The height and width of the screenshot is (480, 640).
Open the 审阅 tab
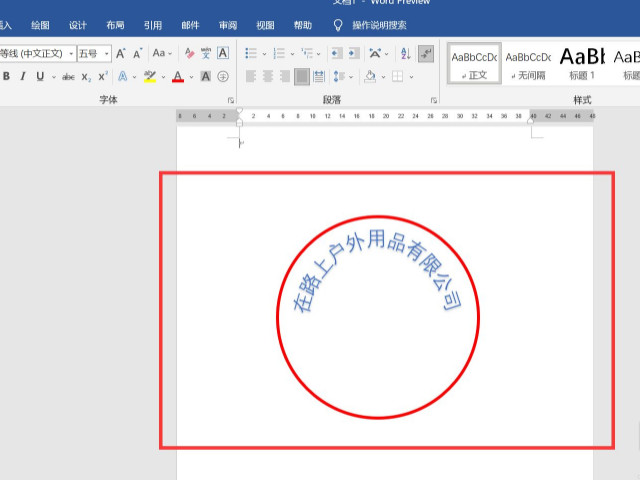click(x=228, y=25)
